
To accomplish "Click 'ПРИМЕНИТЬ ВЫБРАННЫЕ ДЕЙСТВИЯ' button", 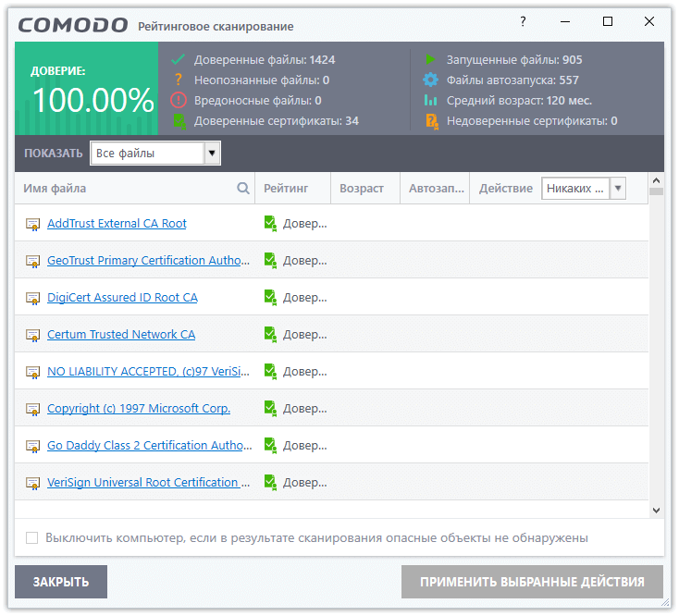I will (532, 582).
